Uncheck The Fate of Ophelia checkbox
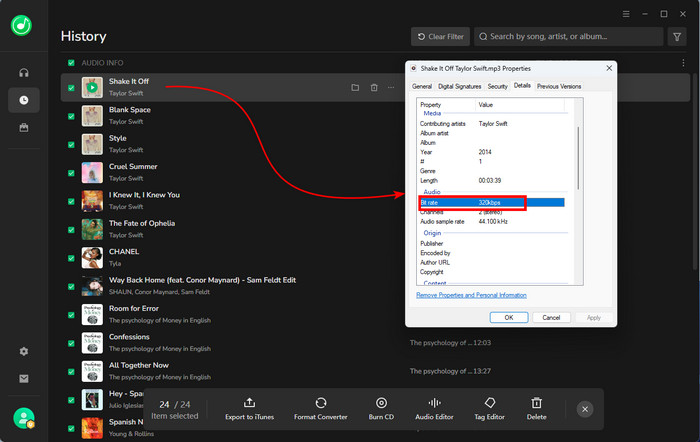 pos(71,229)
